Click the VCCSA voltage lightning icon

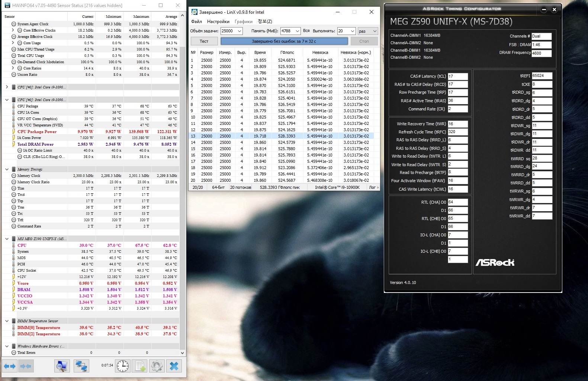tap(14, 302)
